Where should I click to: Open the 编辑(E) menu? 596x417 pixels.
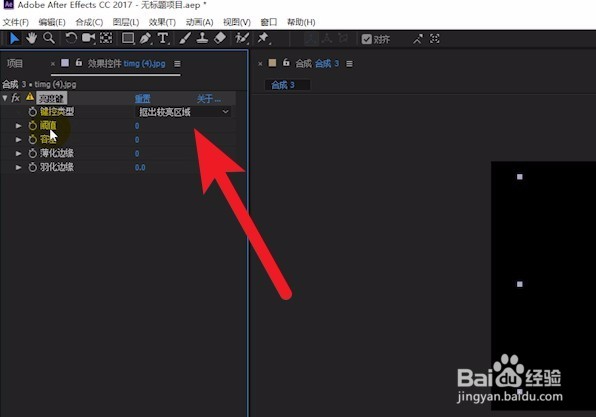52,22
